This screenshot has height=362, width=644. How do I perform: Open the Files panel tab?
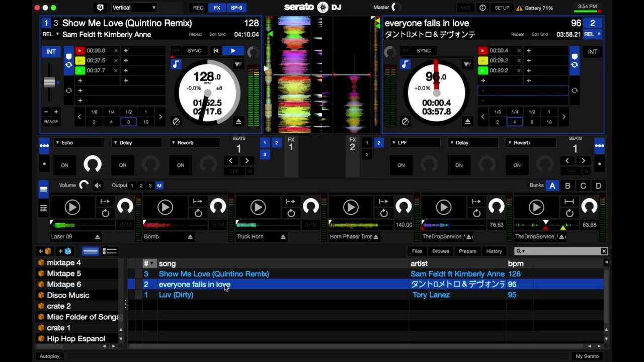[417, 251]
